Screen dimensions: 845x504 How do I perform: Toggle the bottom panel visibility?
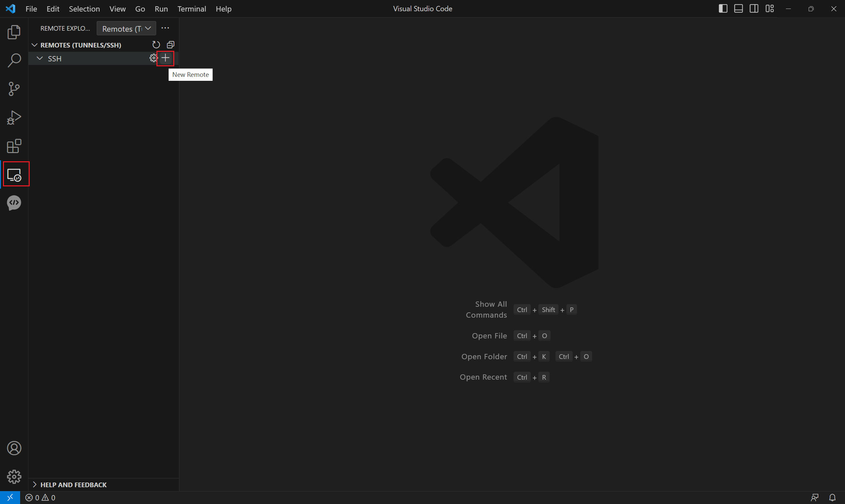pyautogui.click(x=738, y=9)
